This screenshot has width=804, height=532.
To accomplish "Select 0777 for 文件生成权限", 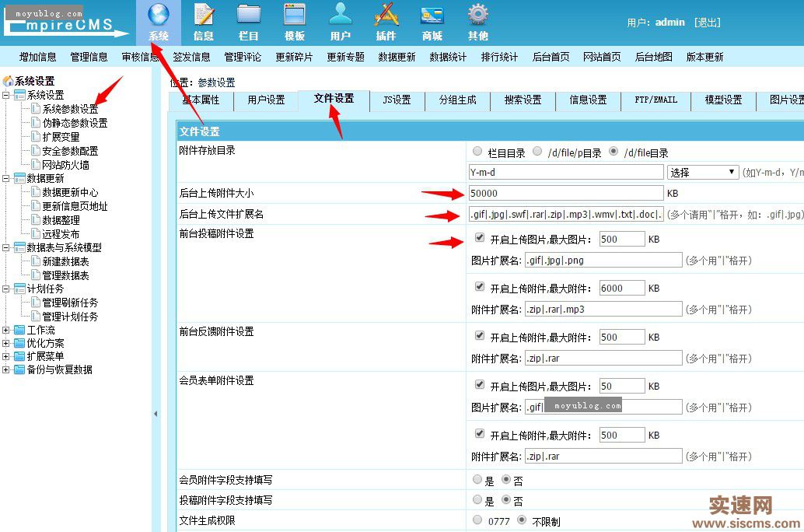I will click(477, 520).
